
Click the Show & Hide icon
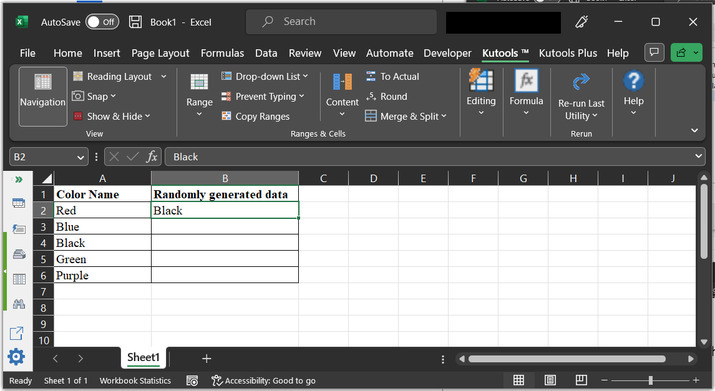click(x=78, y=116)
